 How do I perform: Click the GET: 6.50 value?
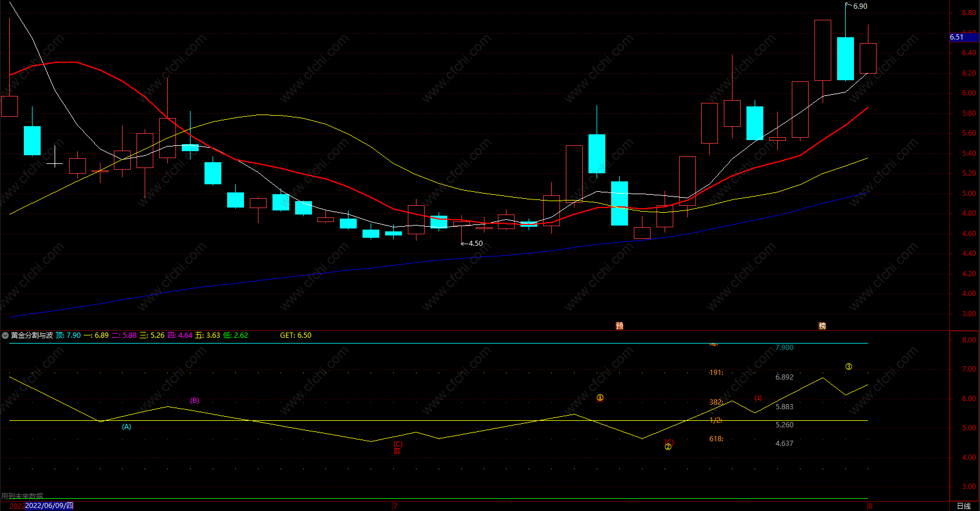coord(296,335)
